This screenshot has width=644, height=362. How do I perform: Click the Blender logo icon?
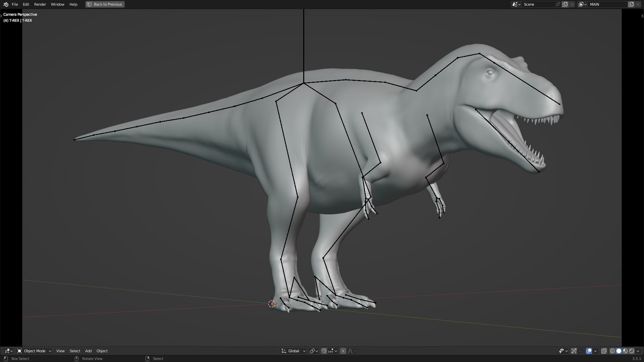(6, 4)
